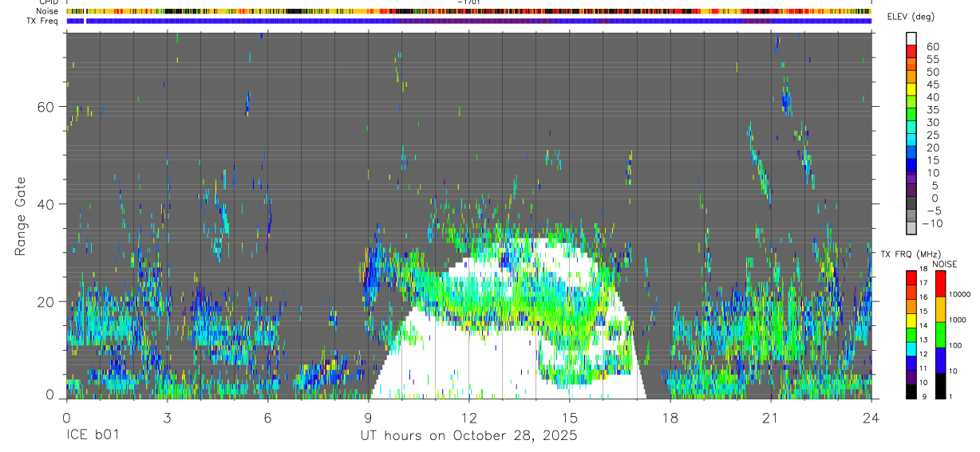
Task: Click the NOISE legend title
Action: [945, 264]
